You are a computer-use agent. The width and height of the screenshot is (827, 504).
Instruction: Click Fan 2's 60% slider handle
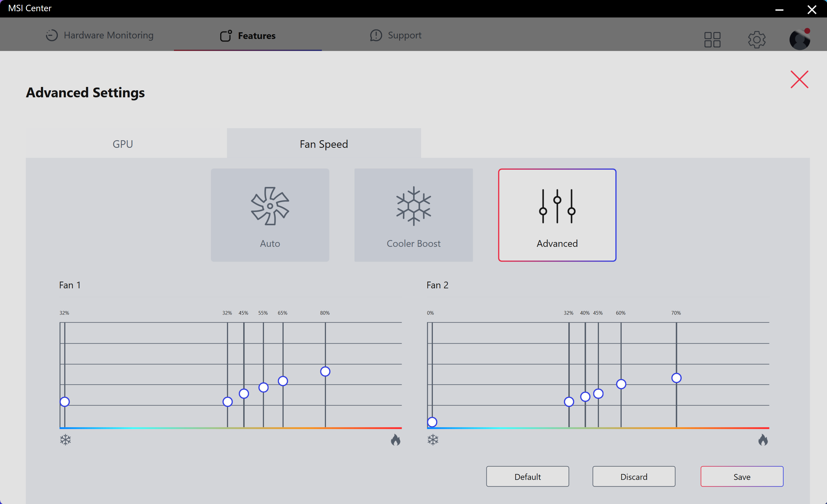[x=621, y=384]
